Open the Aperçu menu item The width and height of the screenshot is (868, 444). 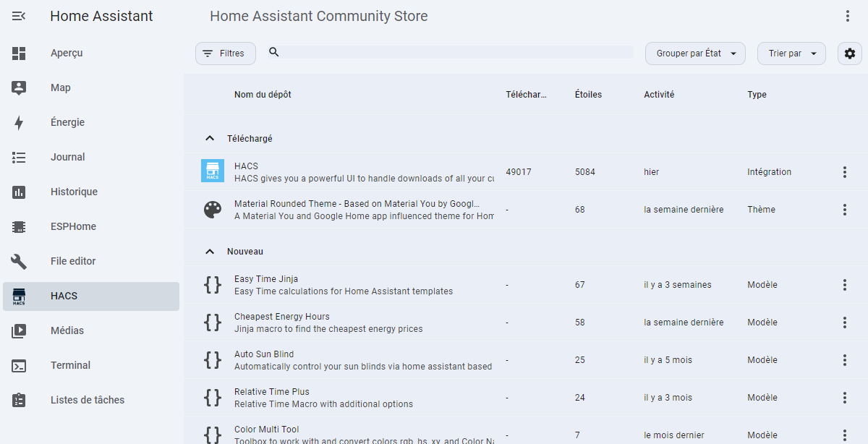91,53
